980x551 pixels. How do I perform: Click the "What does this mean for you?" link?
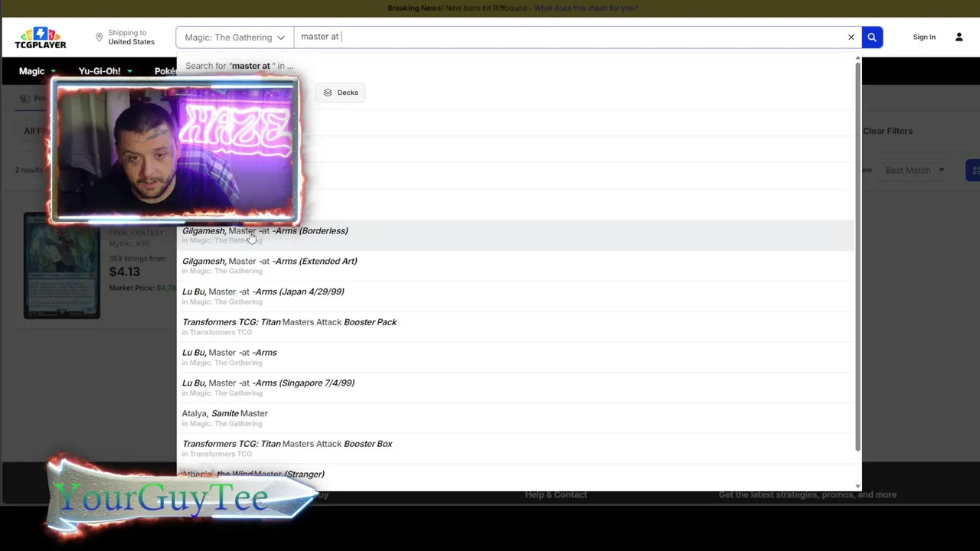(x=586, y=8)
